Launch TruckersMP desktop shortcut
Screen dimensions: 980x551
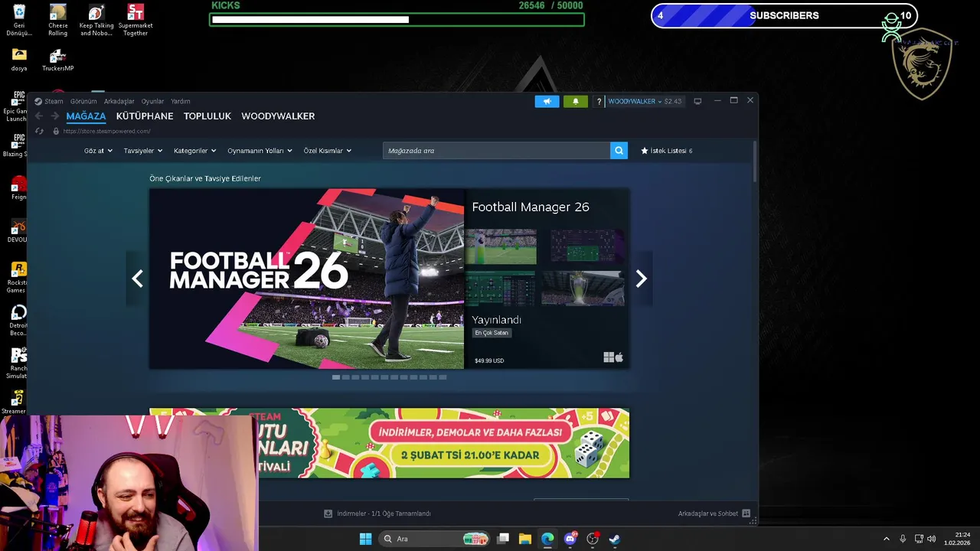pos(58,60)
